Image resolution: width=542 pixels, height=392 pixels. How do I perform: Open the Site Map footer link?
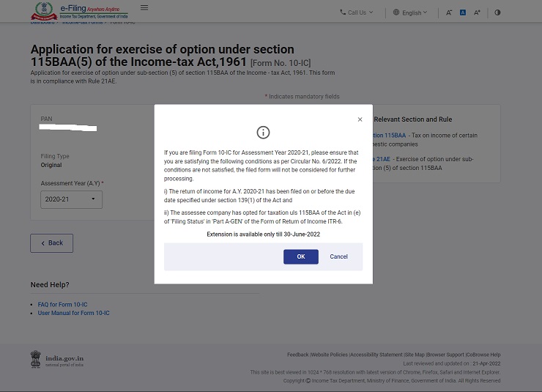[415, 355]
